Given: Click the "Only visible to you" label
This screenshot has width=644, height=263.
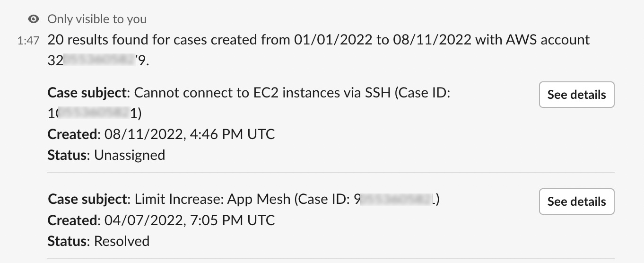Looking at the screenshot, I should click(x=97, y=19).
